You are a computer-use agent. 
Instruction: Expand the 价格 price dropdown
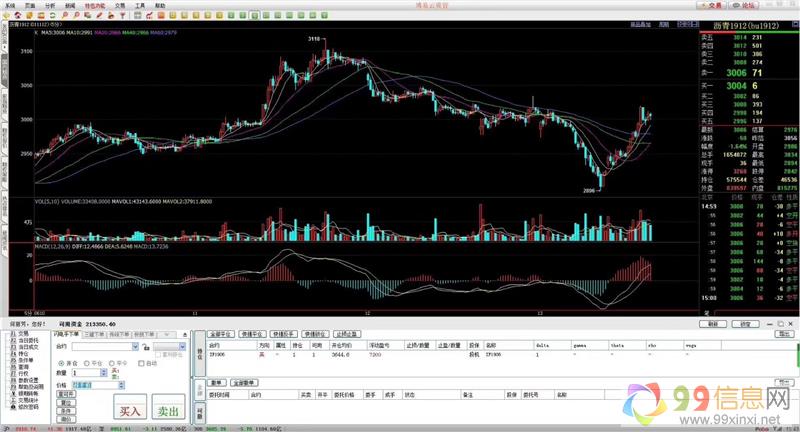(x=122, y=384)
